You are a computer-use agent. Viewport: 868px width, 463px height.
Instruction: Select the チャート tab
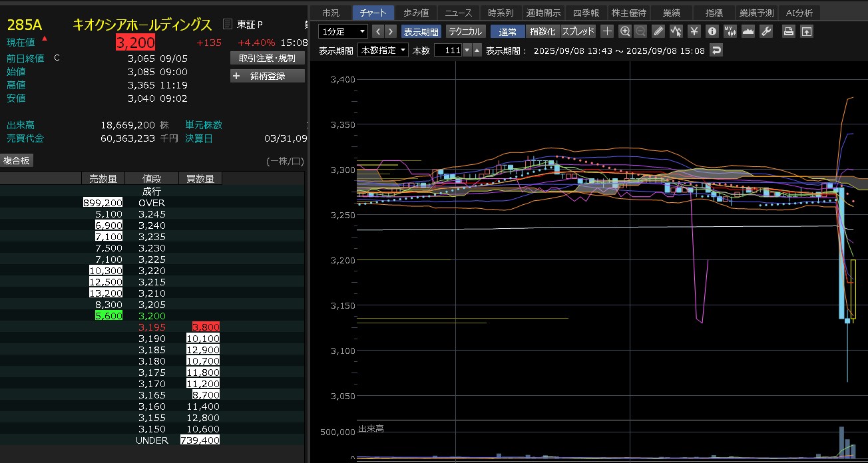(373, 13)
